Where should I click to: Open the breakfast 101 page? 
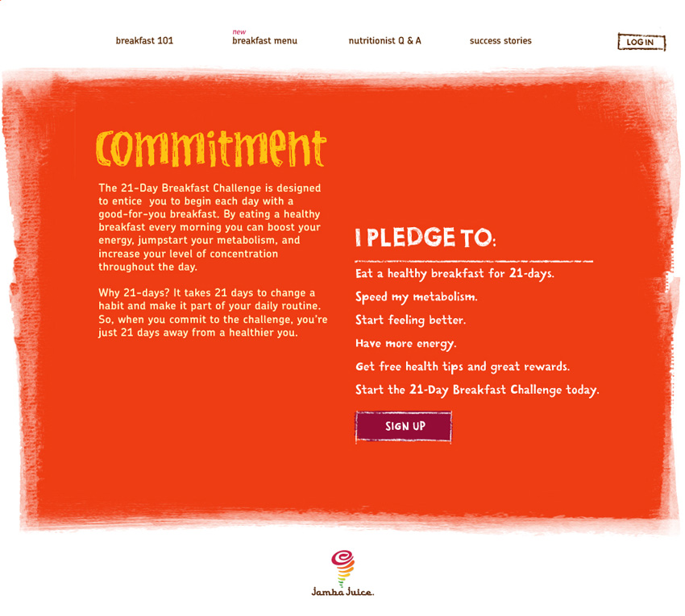[144, 40]
